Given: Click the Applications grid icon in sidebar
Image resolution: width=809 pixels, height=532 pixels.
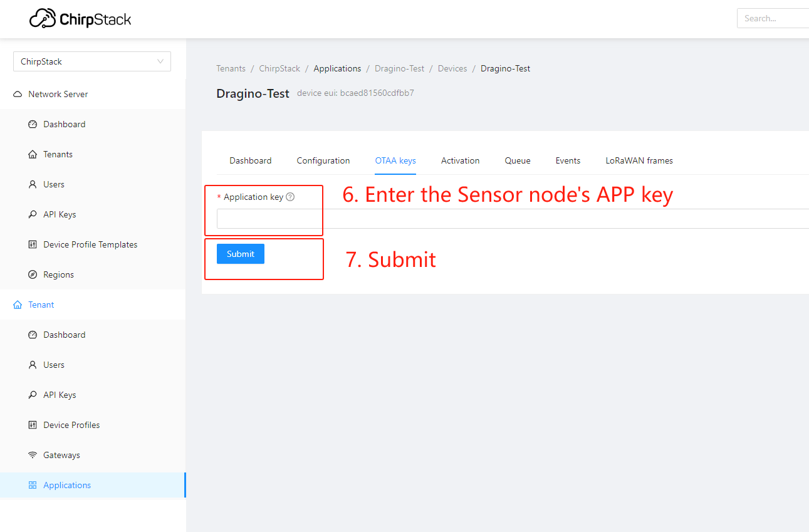Looking at the screenshot, I should point(33,485).
